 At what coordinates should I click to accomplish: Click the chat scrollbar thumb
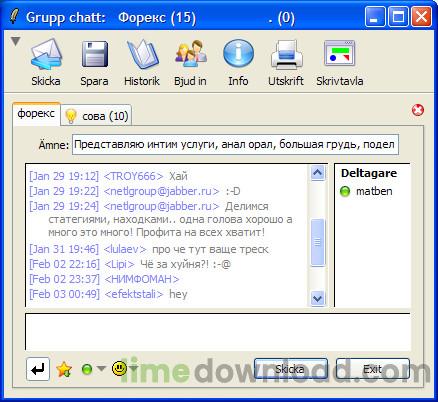(317, 242)
